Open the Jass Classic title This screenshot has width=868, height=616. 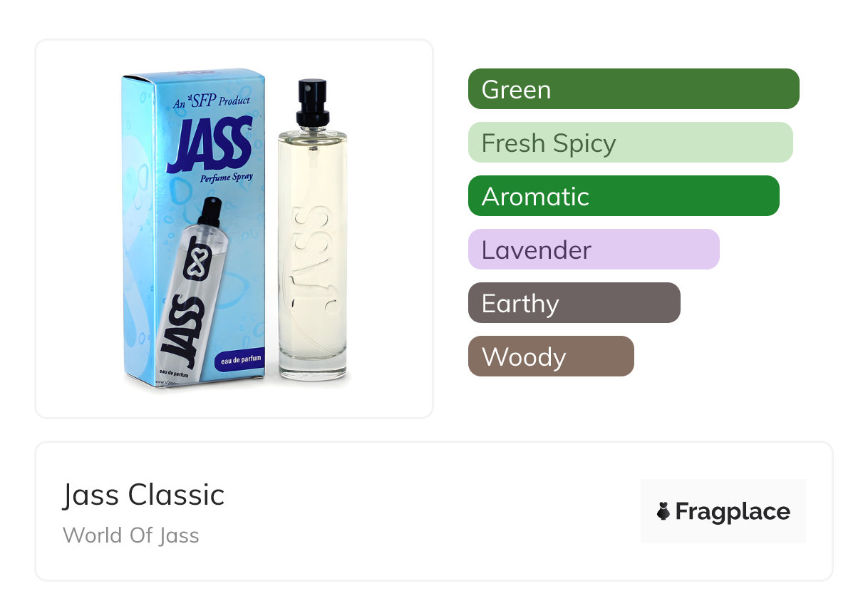pos(143,495)
